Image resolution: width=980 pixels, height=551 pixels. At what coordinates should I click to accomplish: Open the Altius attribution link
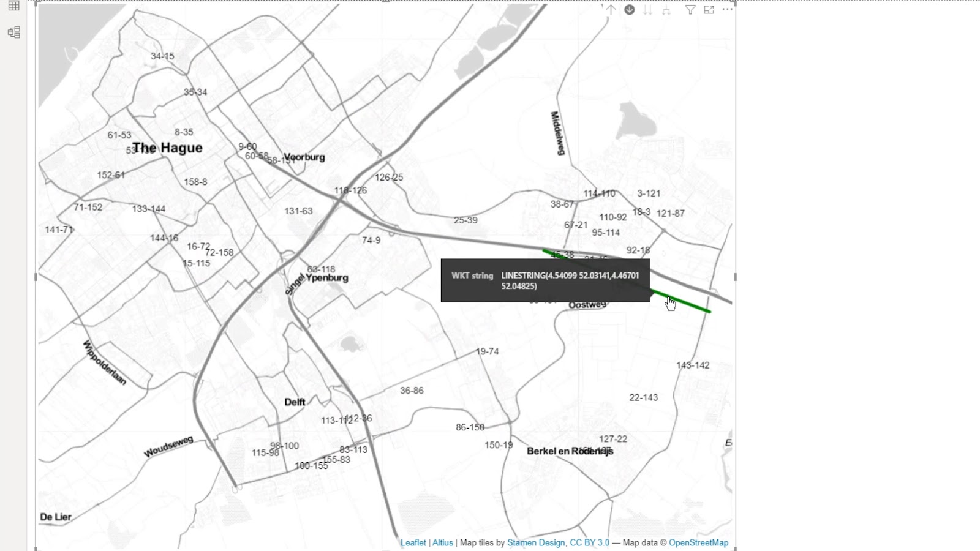point(443,542)
